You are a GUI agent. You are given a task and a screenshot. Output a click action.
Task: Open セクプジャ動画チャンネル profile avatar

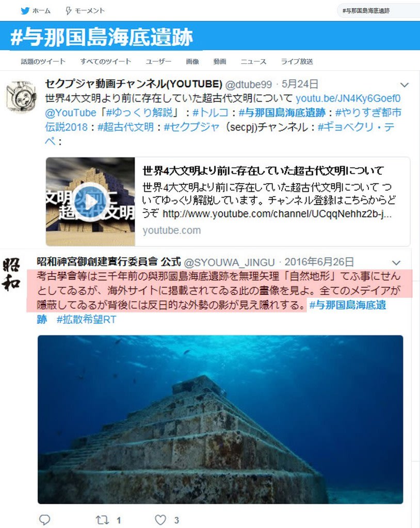pos(21,96)
